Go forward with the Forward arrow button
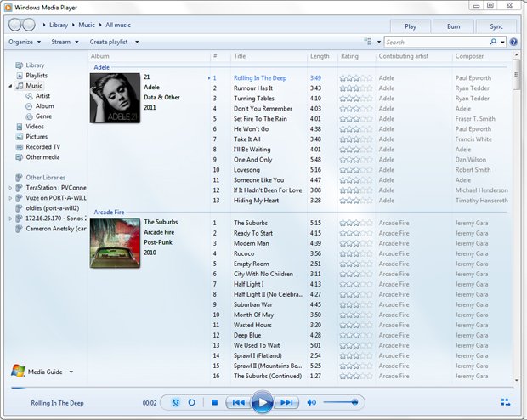Image resolution: width=527 pixels, height=420 pixels. click(x=29, y=25)
